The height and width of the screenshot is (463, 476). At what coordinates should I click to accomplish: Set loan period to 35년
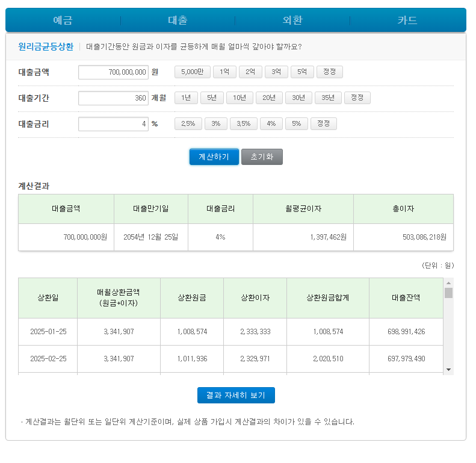point(328,98)
